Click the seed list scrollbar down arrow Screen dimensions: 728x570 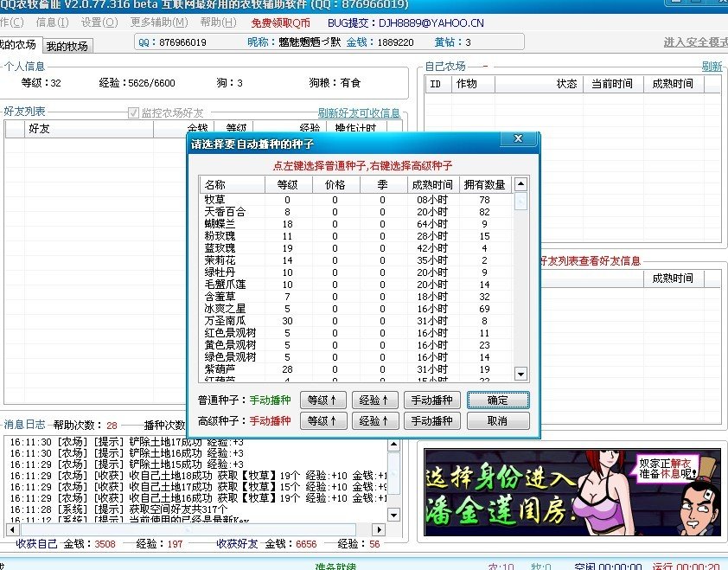click(x=520, y=375)
